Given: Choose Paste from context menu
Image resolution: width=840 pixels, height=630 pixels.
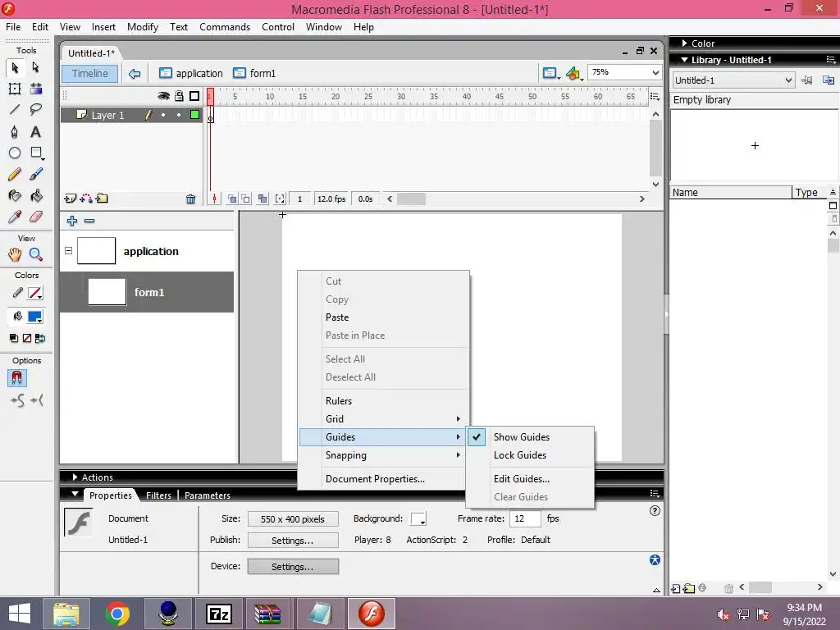Looking at the screenshot, I should coord(384,317).
